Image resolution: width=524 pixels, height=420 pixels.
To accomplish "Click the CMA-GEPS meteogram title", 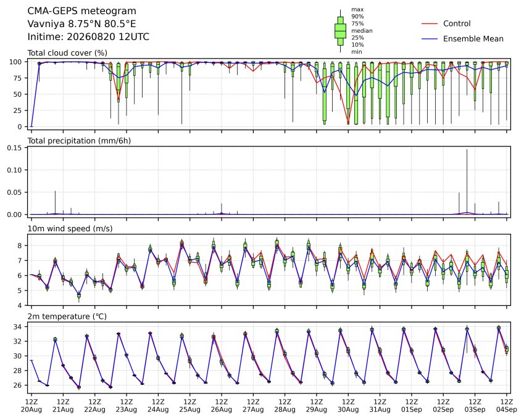I will point(82,11).
